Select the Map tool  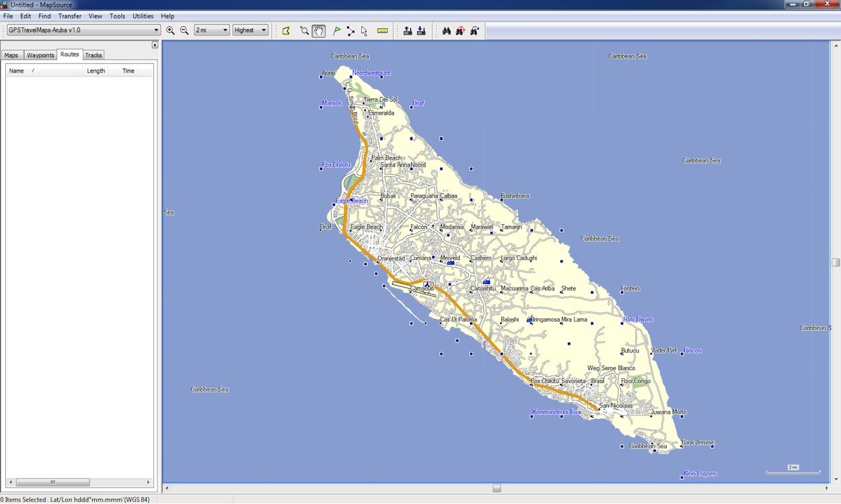pyautogui.click(x=287, y=30)
